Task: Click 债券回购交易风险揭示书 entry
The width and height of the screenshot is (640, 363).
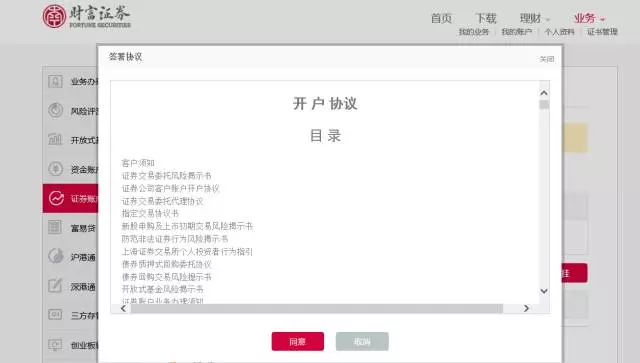Action: coord(167,277)
